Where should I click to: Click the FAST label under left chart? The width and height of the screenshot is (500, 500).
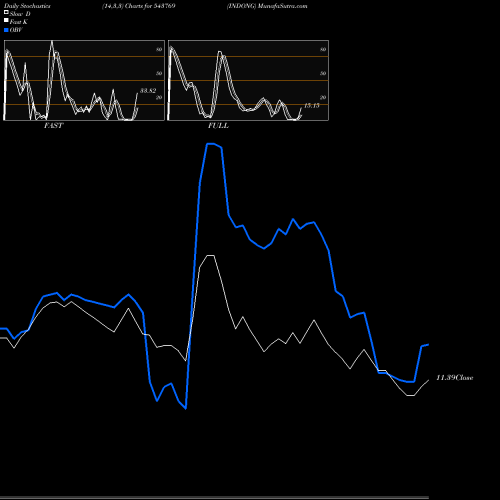[54, 126]
